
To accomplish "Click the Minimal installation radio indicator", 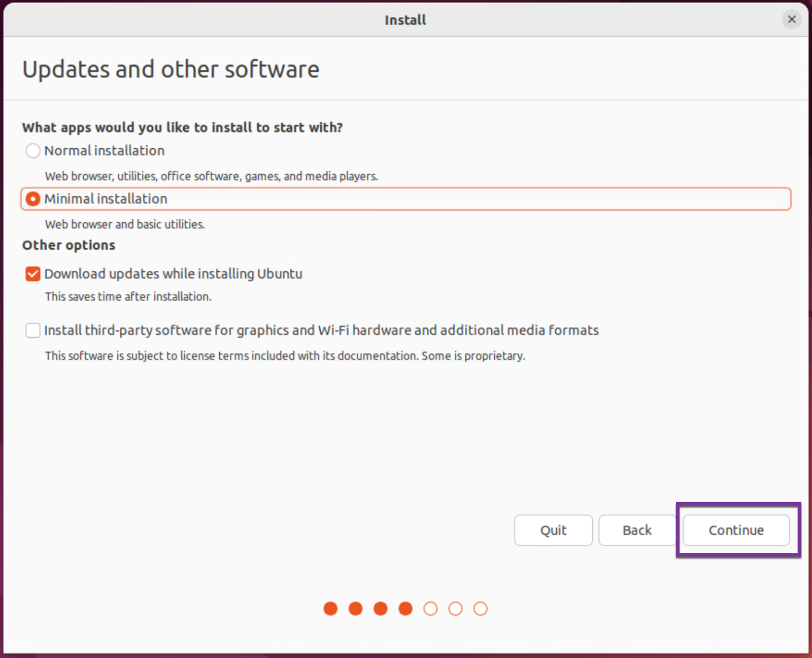I will [x=32, y=199].
